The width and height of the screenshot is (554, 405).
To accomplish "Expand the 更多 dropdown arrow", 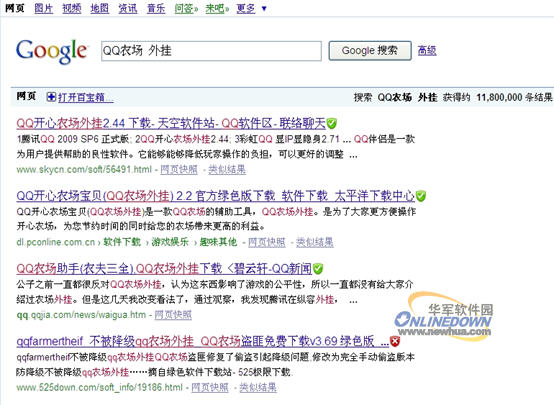I will [x=264, y=8].
